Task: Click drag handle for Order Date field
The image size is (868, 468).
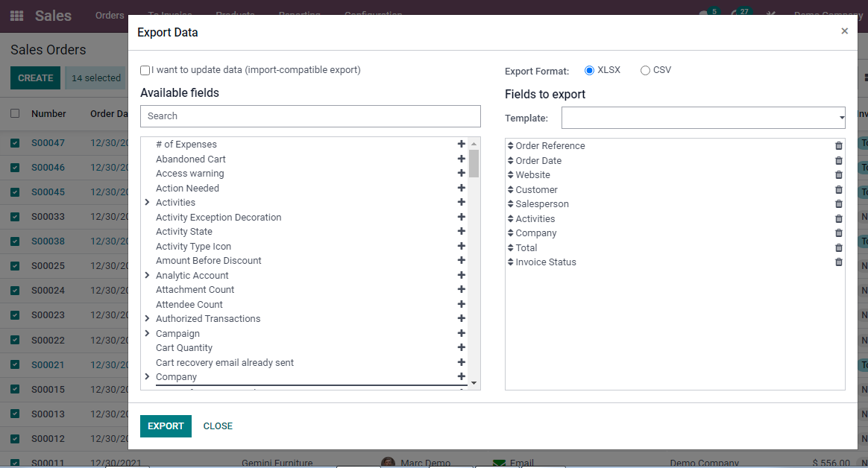Action: [510, 161]
